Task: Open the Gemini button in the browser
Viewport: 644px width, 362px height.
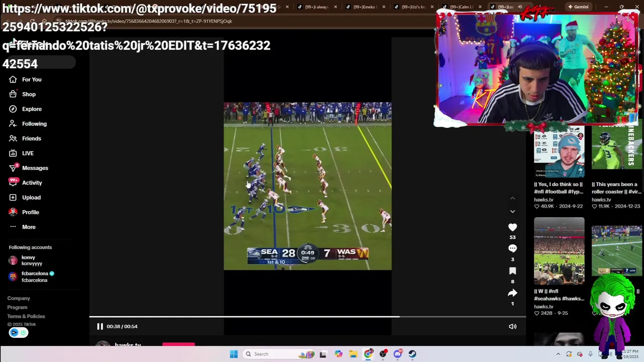Action: 578,7
